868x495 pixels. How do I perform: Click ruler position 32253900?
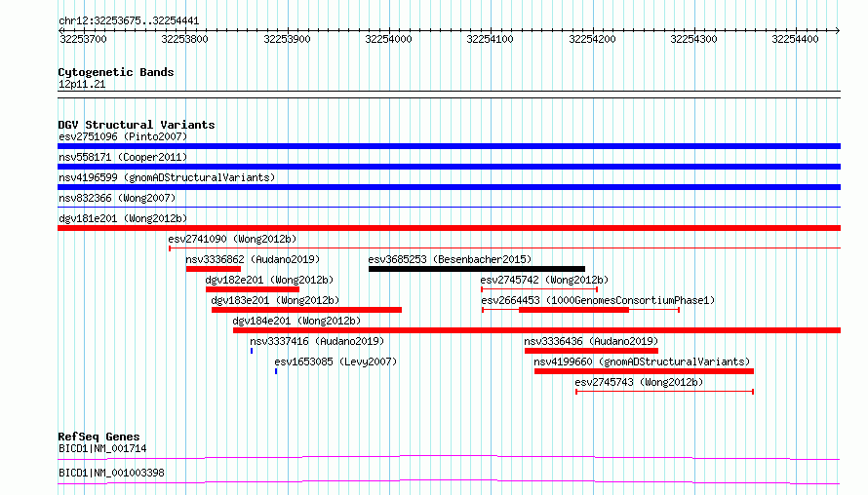pos(287,39)
